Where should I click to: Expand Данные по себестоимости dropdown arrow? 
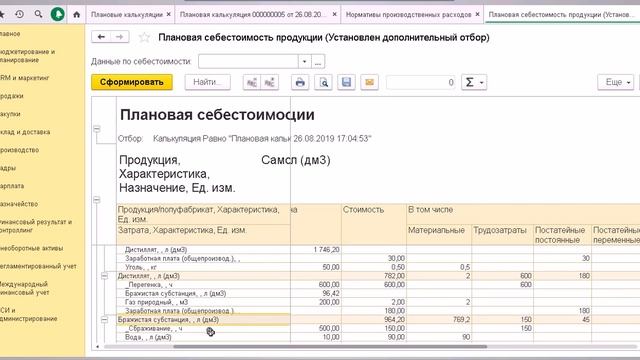(304, 62)
